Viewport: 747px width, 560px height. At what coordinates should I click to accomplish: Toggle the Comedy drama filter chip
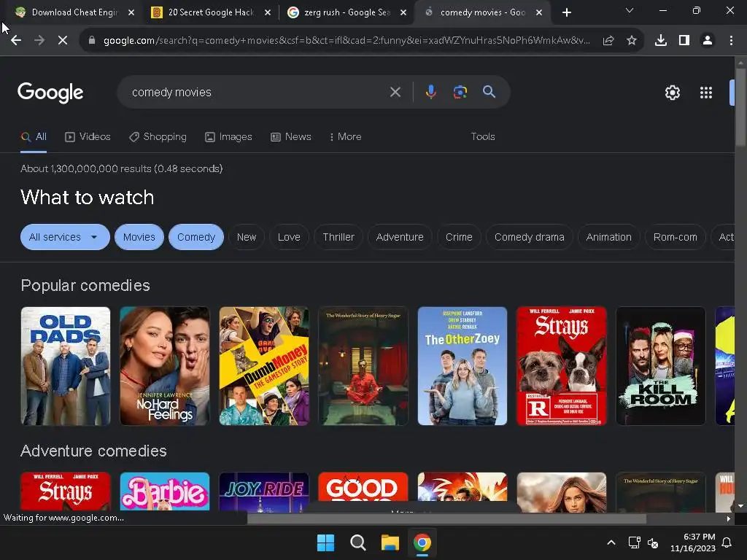(x=530, y=237)
